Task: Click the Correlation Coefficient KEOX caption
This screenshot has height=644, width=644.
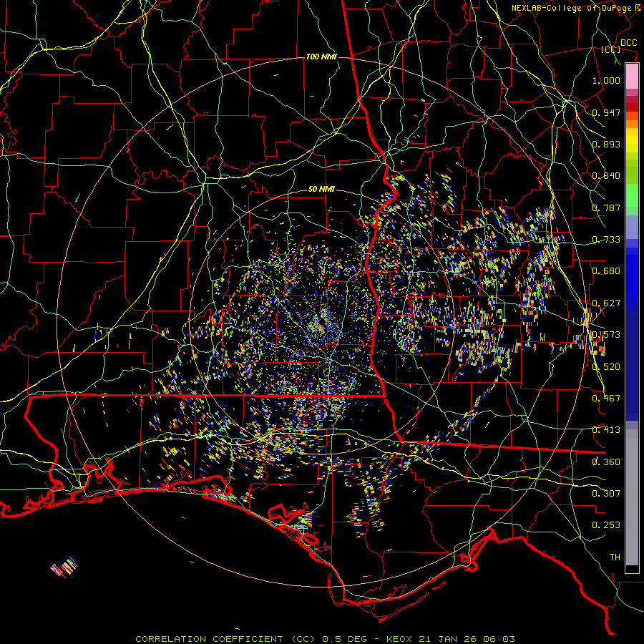Action: tap(325, 639)
